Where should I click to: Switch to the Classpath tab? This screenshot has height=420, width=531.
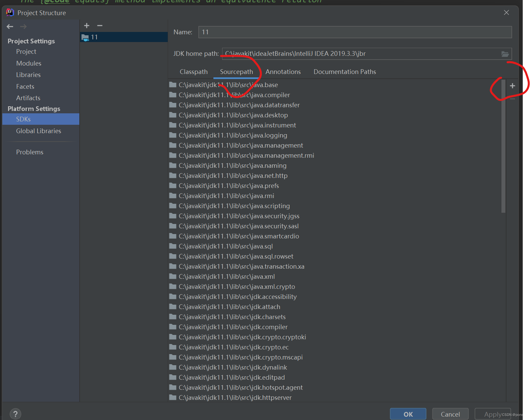point(194,72)
